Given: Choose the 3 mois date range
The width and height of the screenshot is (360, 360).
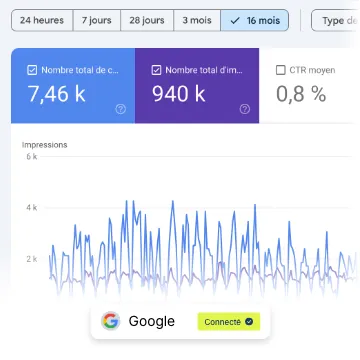Looking at the screenshot, I should (197, 20).
